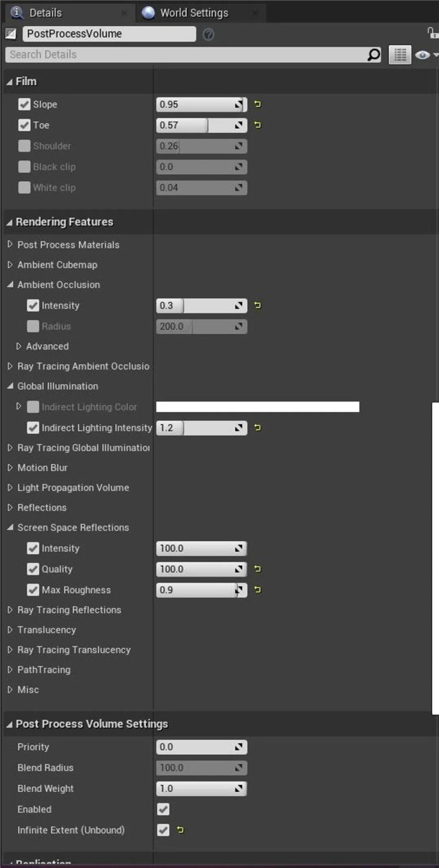Switch to the World Settings tab
The image size is (439, 868).
pyautogui.click(x=194, y=12)
